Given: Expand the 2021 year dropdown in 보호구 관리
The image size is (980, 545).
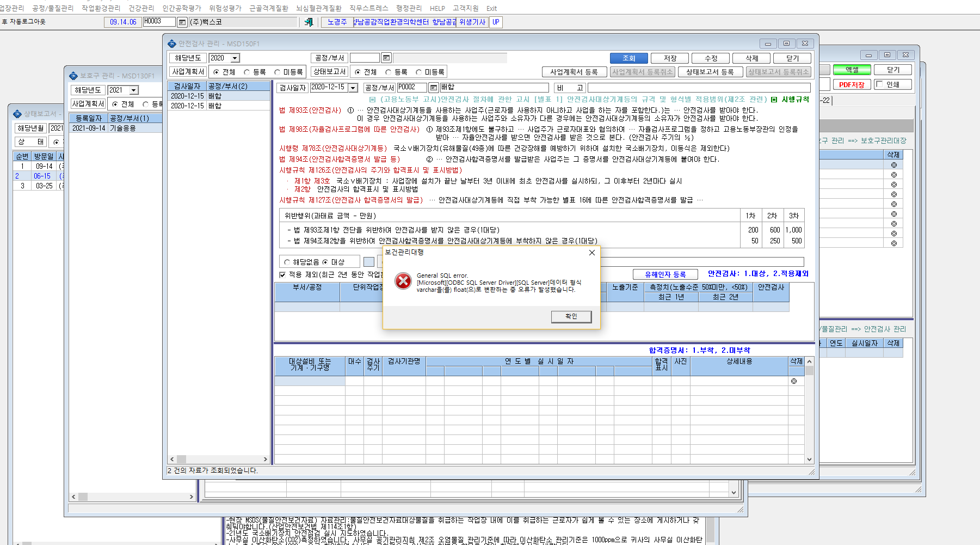Looking at the screenshot, I should 134,90.
